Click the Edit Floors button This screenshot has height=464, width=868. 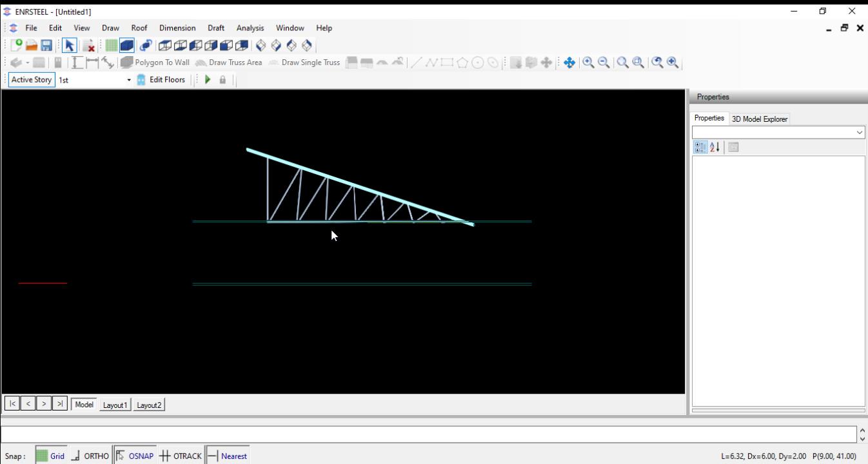click(161, 80)
